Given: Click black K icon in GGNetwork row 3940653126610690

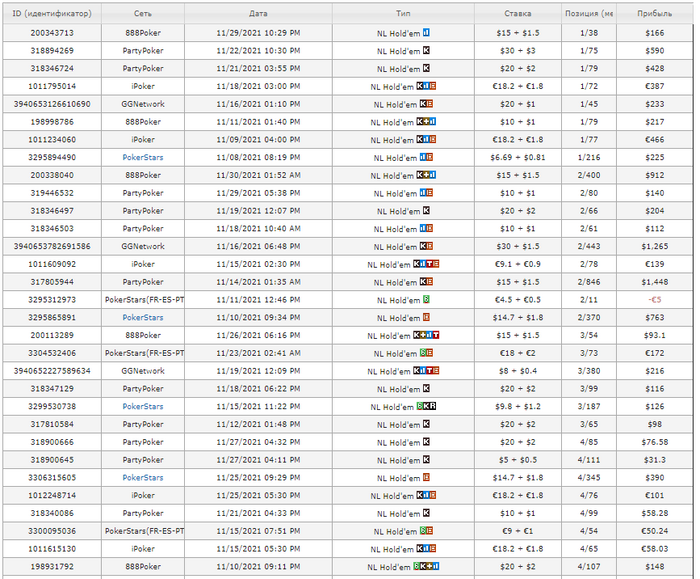Looking at the screenshot, I should pos(423,104).
